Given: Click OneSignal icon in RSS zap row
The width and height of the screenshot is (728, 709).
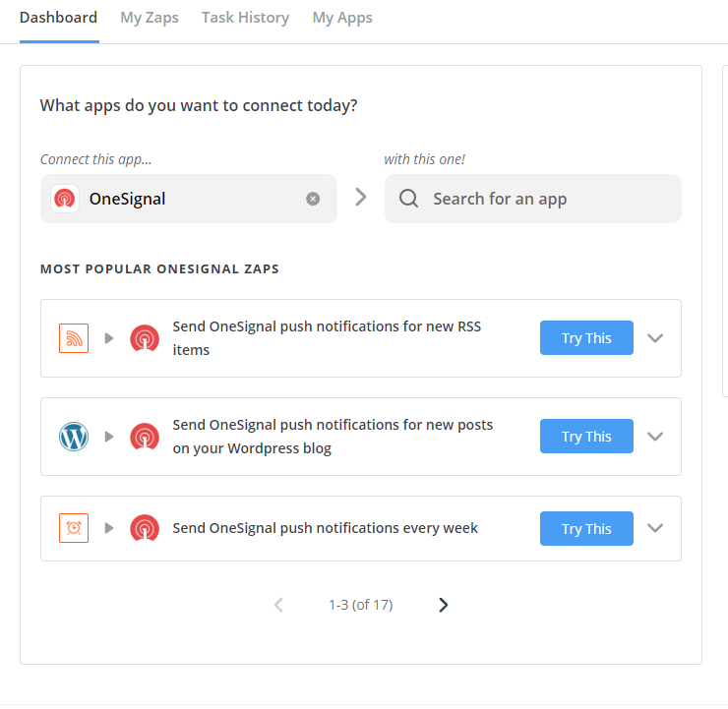Looking at the screenshot, I should coord(145,338).
